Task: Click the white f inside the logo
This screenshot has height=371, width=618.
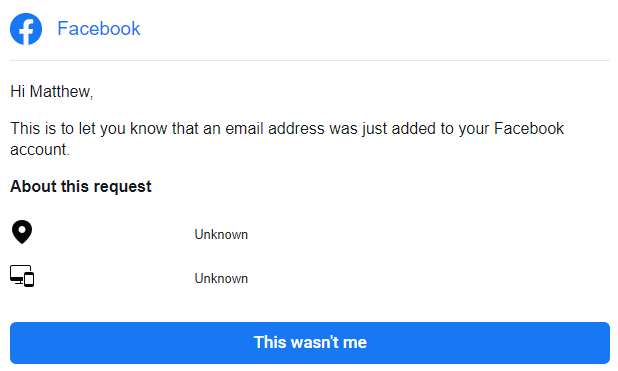Action: [27, 31]
